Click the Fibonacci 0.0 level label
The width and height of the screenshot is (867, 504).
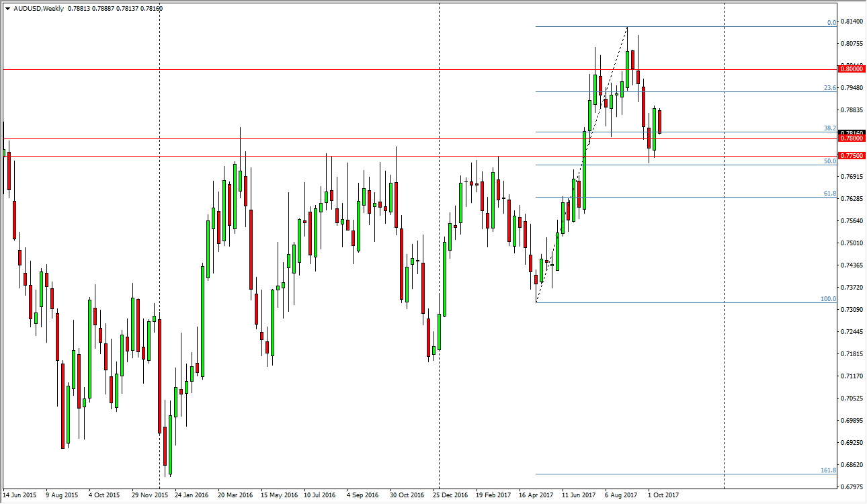pos(831,23)
